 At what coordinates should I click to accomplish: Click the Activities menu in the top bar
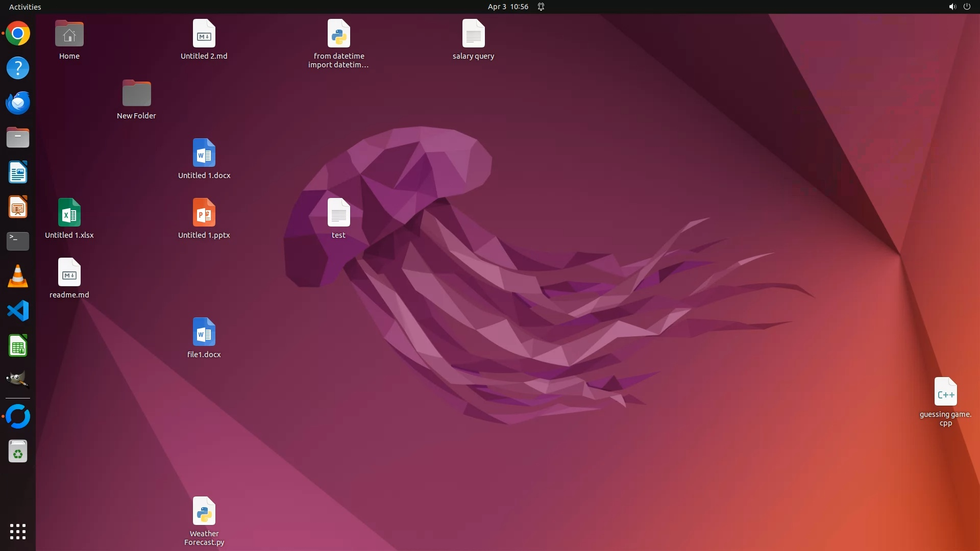pyautogui.click(x=25, y=7)
